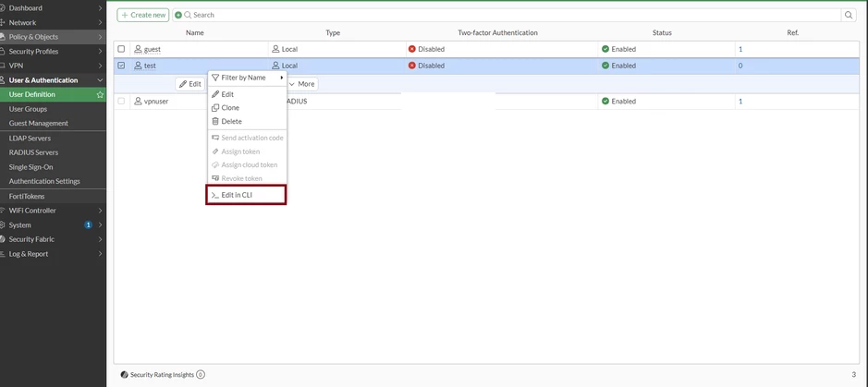
Task: Open Filter by Name submenu
Action: coord(247,78)
